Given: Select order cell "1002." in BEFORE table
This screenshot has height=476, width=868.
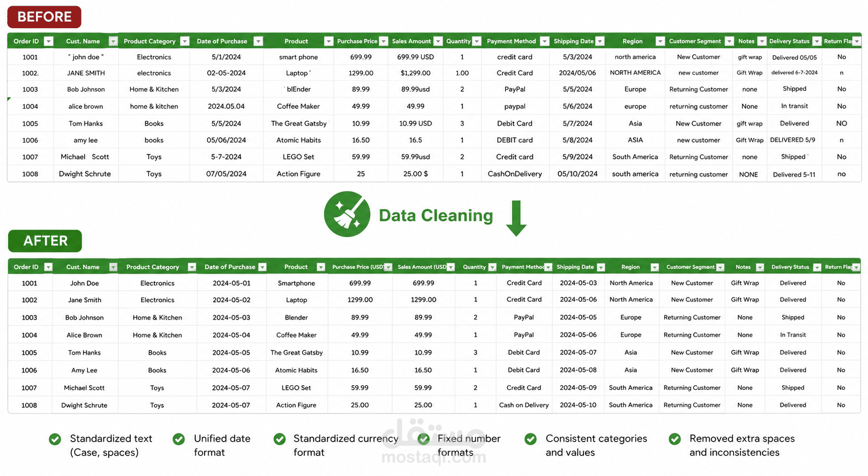Looking at the screenshot, I should point(30,73).
